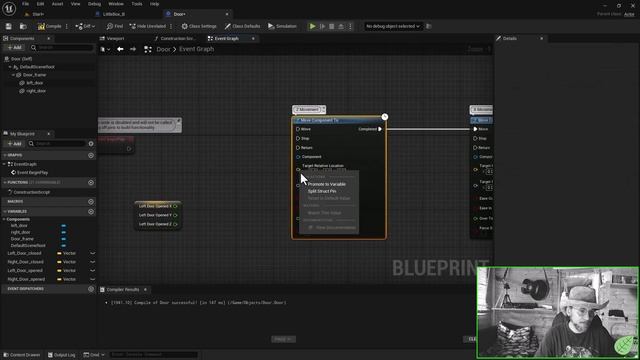Click the Stop playback icon in toolbar
This screenshot has height=360, width=640.
pyautogui.click(x=331, y=26)
